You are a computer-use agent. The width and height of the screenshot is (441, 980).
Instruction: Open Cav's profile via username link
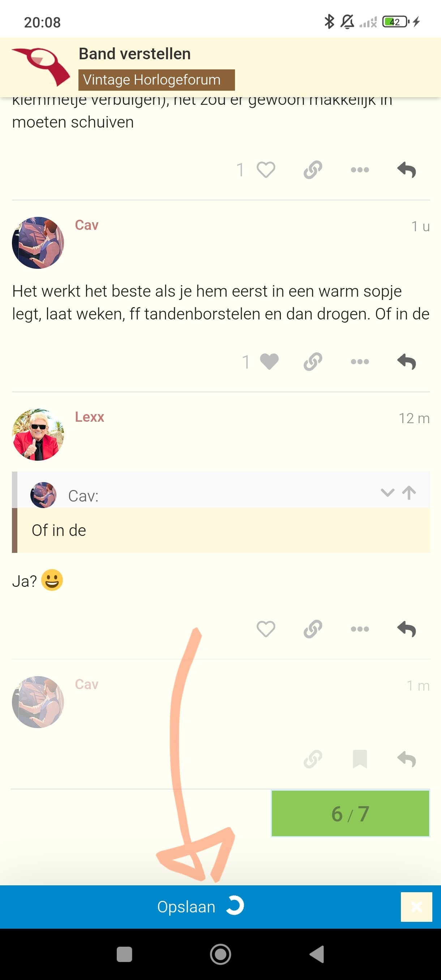tap(87, 225)
